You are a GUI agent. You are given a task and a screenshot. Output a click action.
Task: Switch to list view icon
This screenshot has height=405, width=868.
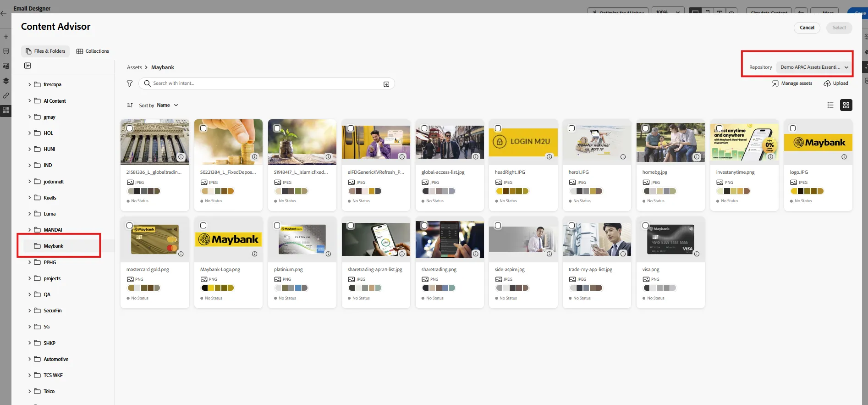830,105
